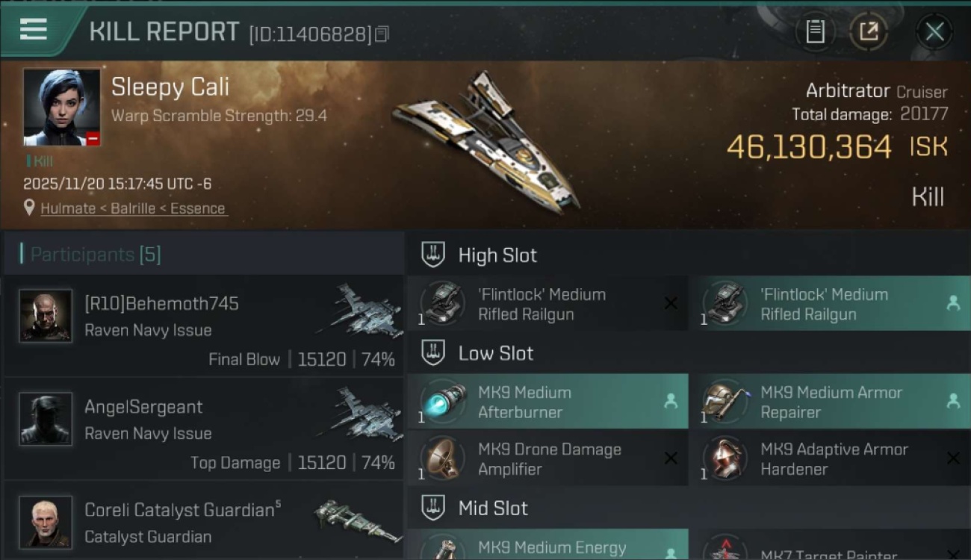The image size is (971, 560).
Task: View AngelSergeant's portrait
Action: (x=46, y=419)
